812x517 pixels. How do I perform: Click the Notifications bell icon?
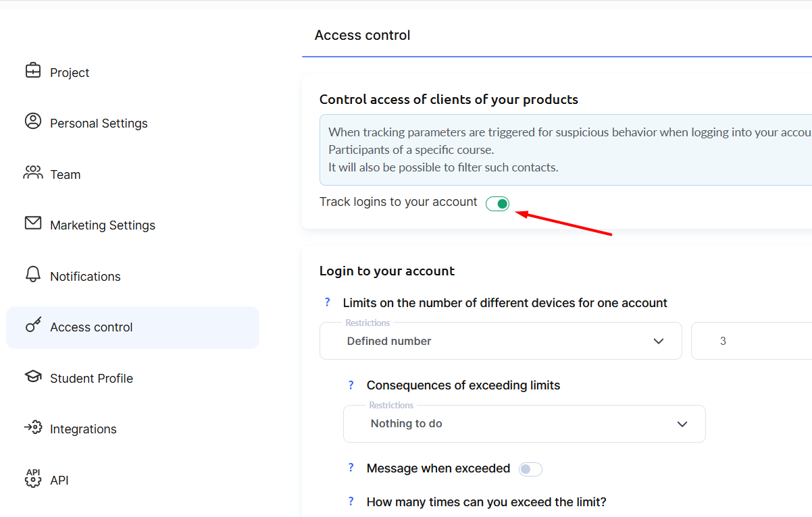pos(33,275)
